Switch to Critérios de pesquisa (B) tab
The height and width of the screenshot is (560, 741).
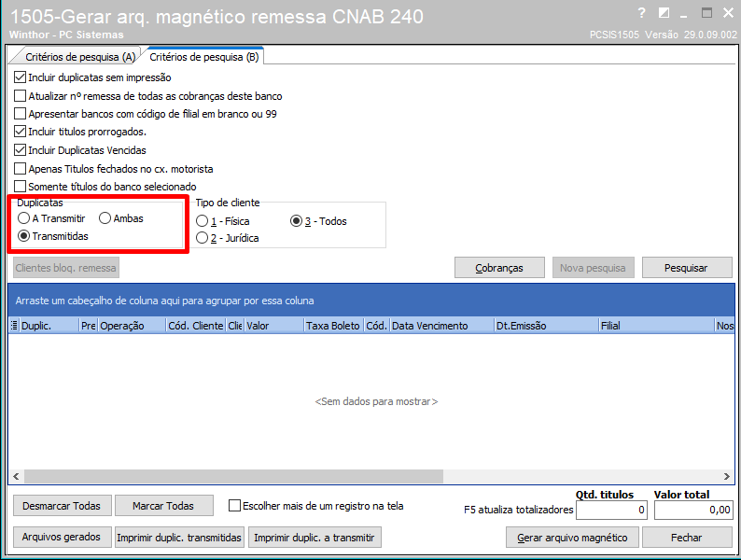pos(204,57)
